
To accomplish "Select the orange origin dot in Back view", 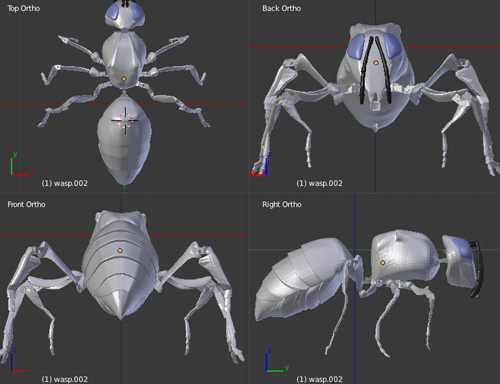I will pyautogui.click(x=376, y=63).
